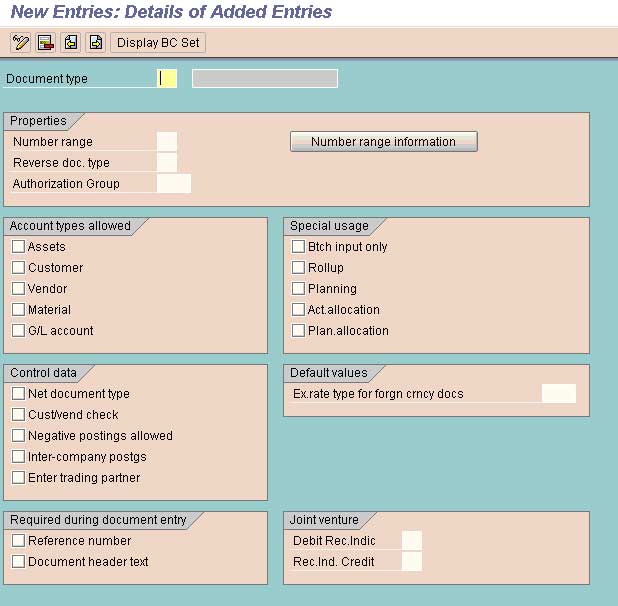Click the Account types allowed header

(70, 226)
